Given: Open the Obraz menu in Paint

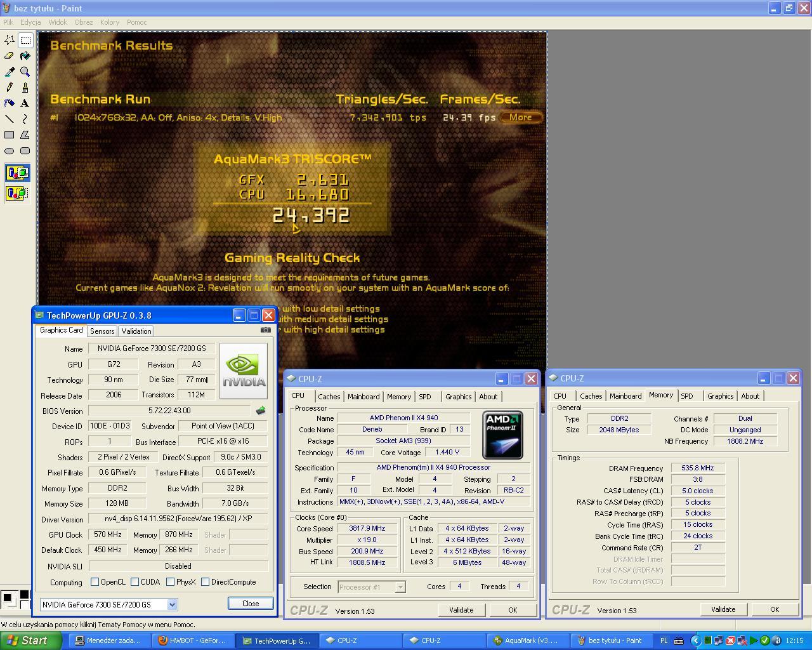Looking at the screenshot, I should pos(84,22).
